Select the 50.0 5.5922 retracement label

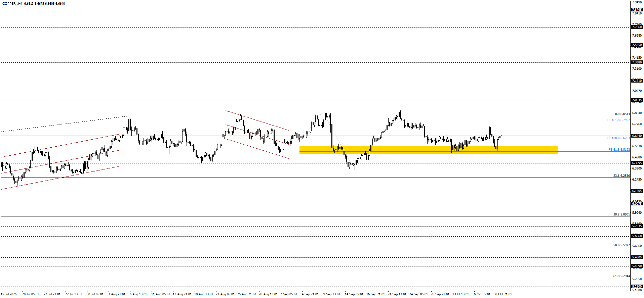point(621,245)
